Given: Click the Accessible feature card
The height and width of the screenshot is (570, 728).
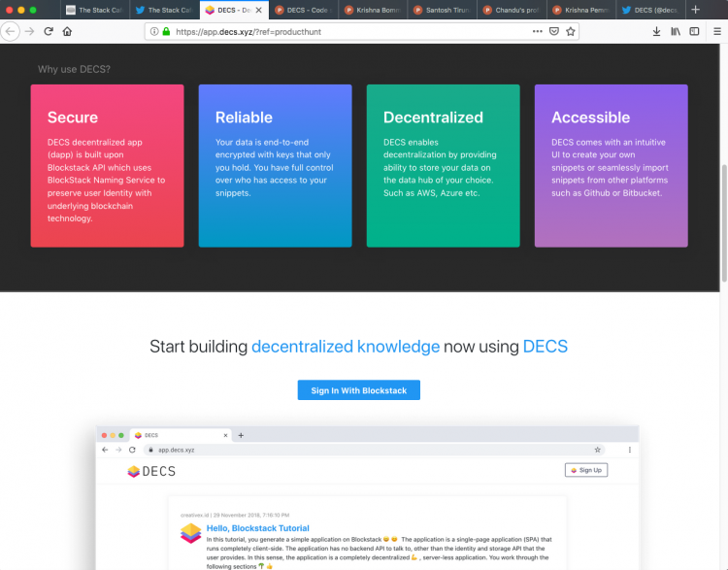Looking at the screenshot, I should (612, 166).
